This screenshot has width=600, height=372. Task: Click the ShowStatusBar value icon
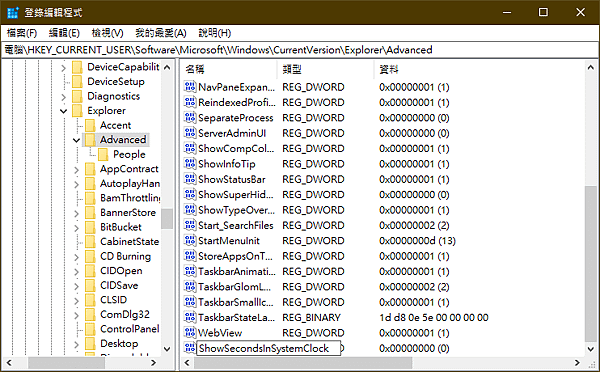(190, 179)
